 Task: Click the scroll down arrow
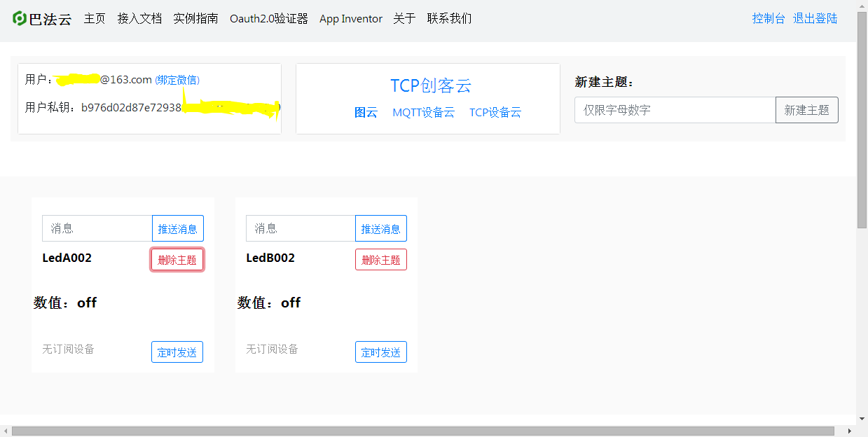(x=862, y=419)
